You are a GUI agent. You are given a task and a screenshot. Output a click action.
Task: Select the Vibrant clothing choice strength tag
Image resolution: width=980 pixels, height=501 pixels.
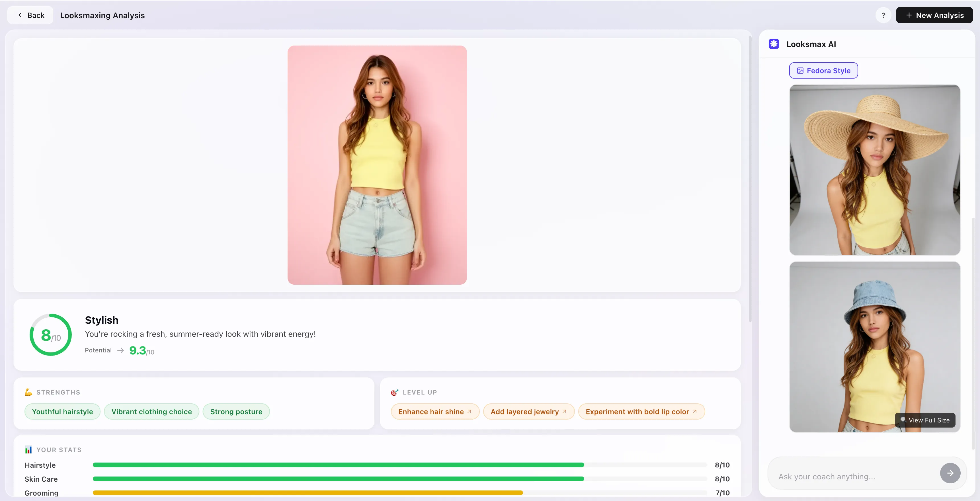click(x=151, y=411)
